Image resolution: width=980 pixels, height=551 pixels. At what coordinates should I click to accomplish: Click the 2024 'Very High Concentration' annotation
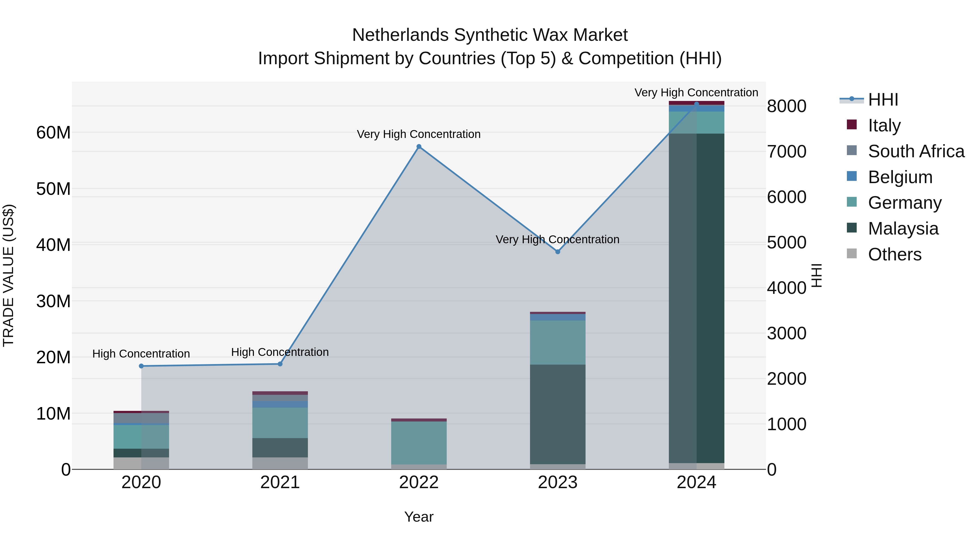[x=697, y=93]
